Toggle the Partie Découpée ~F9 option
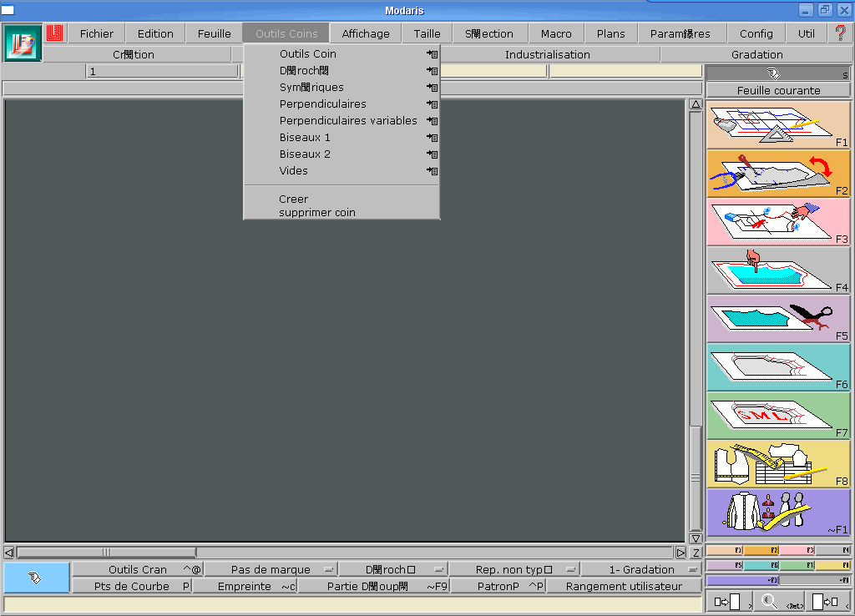 [374, 587]
